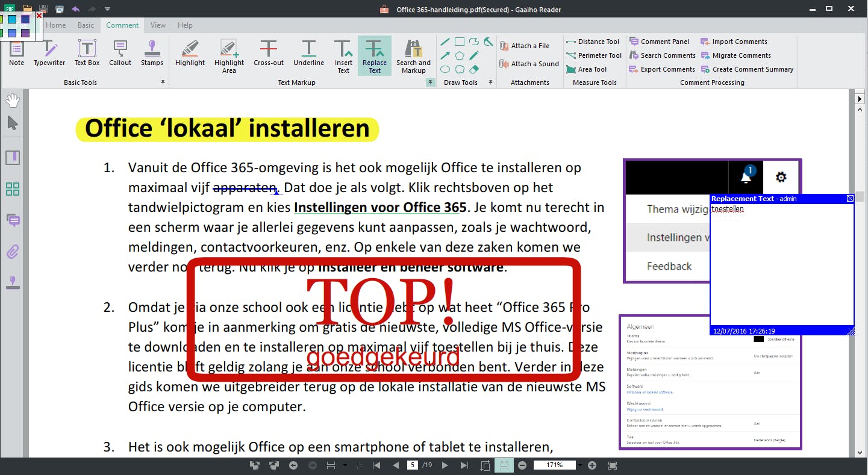This screenshot has height=475, width=868.
Task: Go to the first page
Action: click(x=376, y=465)
